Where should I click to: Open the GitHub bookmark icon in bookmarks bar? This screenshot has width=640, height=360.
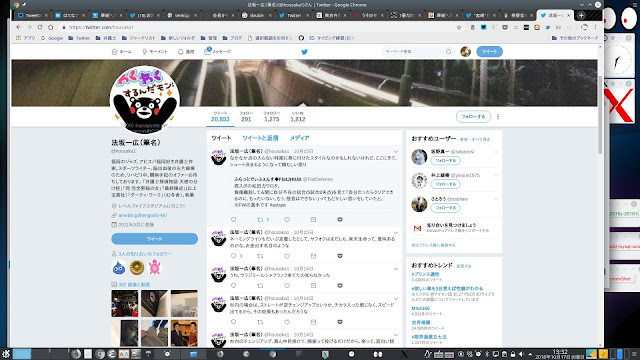(x=301, y=38)
